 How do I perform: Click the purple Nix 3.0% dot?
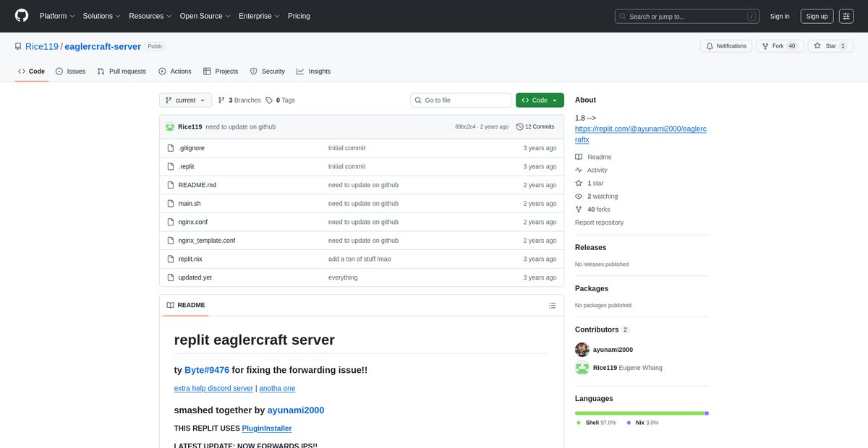coord(629,423)
